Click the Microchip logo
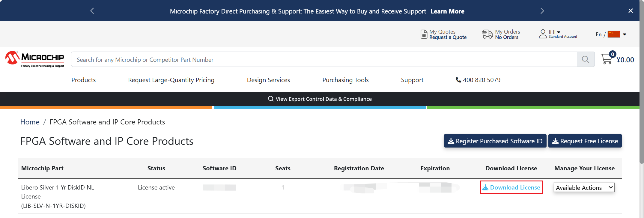This screenshot has height=218, width=644. pyautogui.click(x=34, y=59)
